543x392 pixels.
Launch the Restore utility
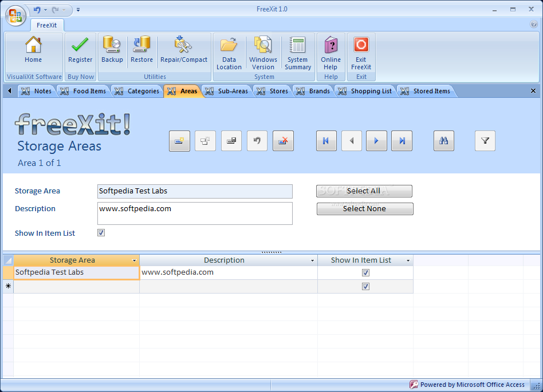141,50
